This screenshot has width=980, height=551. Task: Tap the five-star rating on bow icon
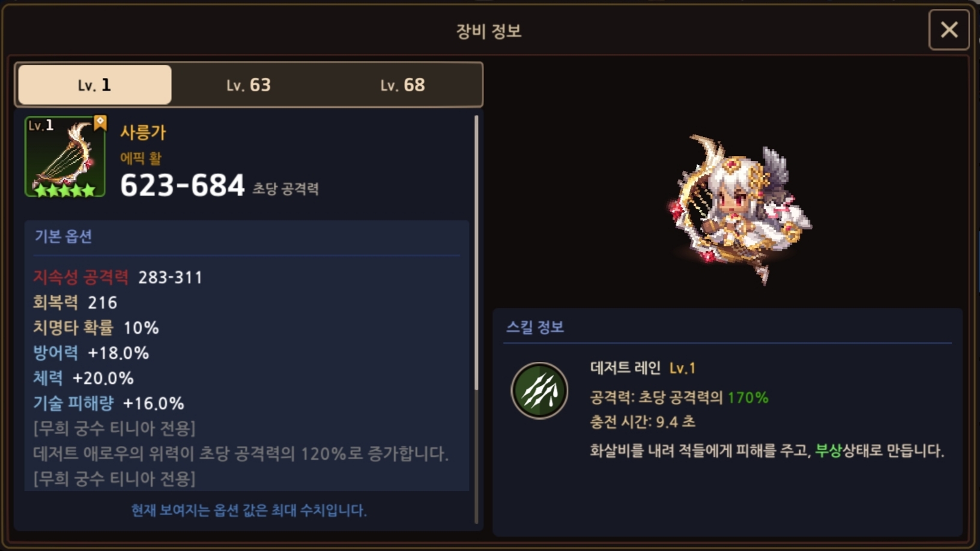coord(65,190)
